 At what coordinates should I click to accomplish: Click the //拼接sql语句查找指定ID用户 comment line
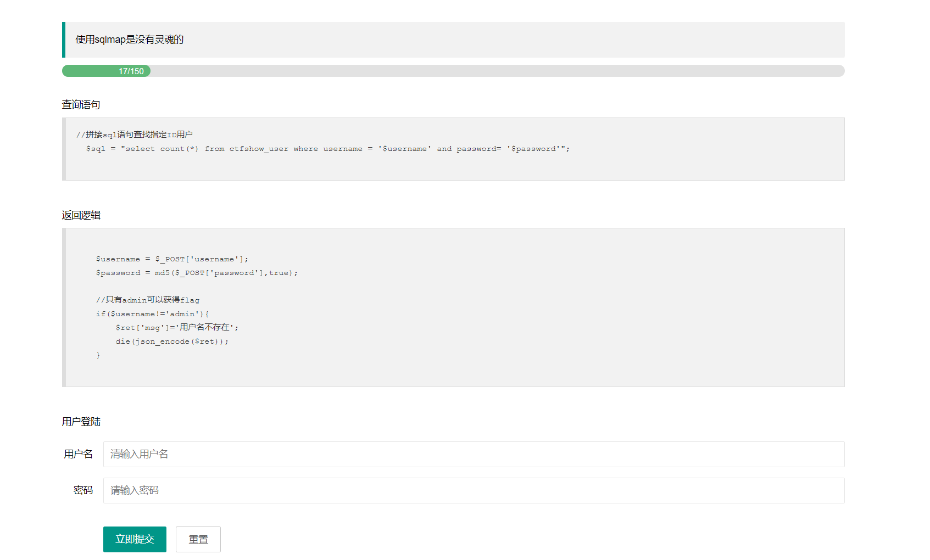(134, 135)
